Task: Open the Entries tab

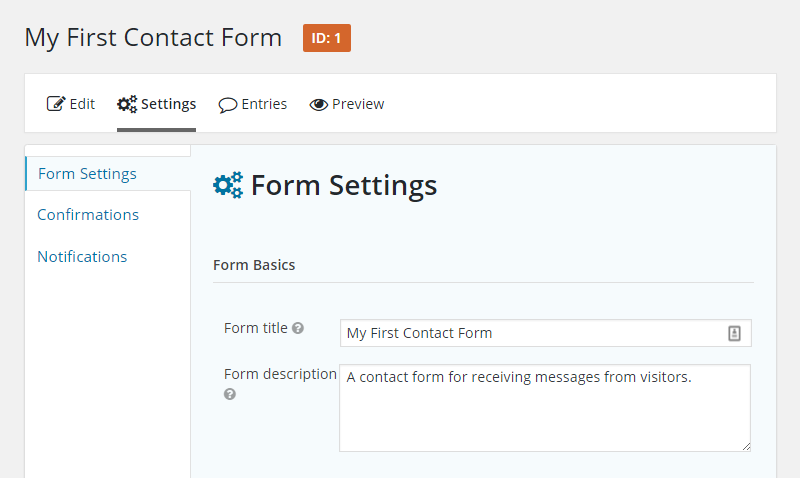Action: [253, 105]
